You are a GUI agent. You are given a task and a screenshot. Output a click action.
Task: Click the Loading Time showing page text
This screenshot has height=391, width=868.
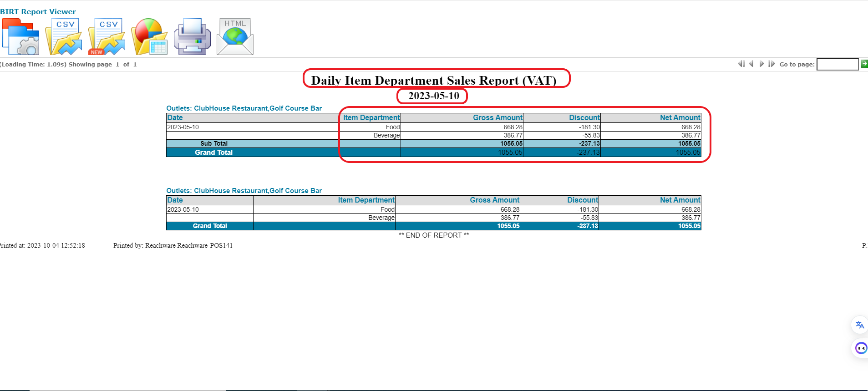[x=68, y=64]
